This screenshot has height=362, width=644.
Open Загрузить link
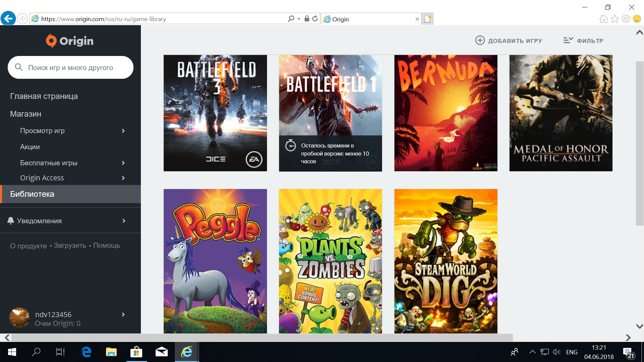tap(70, 245)
